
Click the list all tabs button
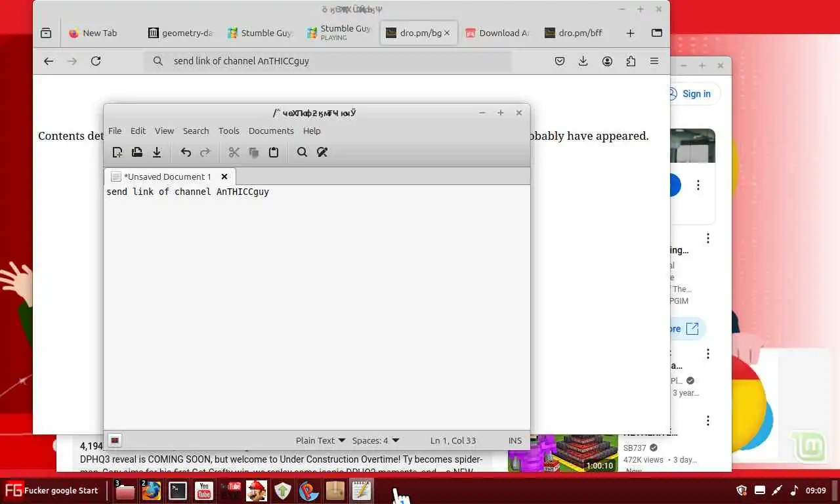point(656,33)
